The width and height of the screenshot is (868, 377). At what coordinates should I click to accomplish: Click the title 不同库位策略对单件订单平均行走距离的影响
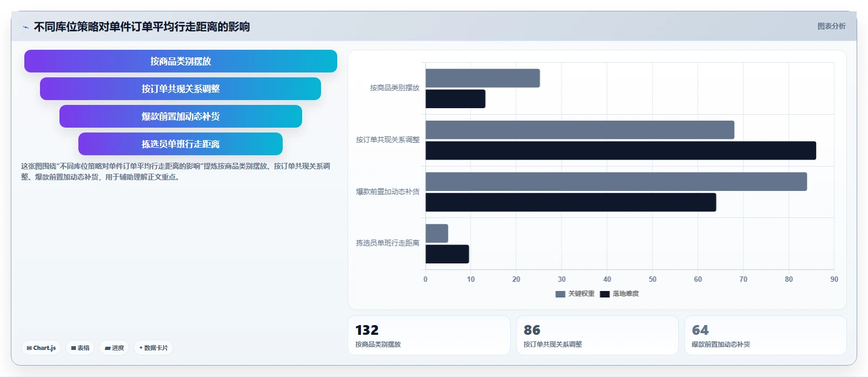[x=142, y=27]
